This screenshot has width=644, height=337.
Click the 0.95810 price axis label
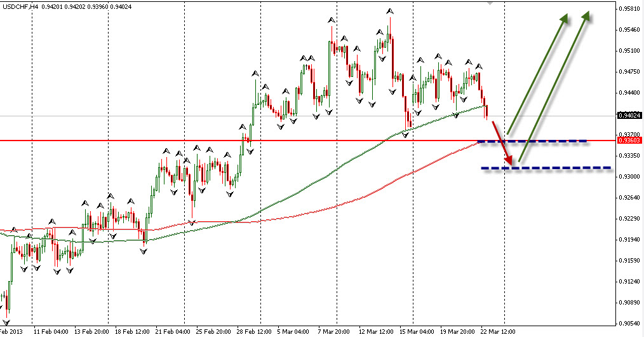pyautogui.click(x=627, y=9)
